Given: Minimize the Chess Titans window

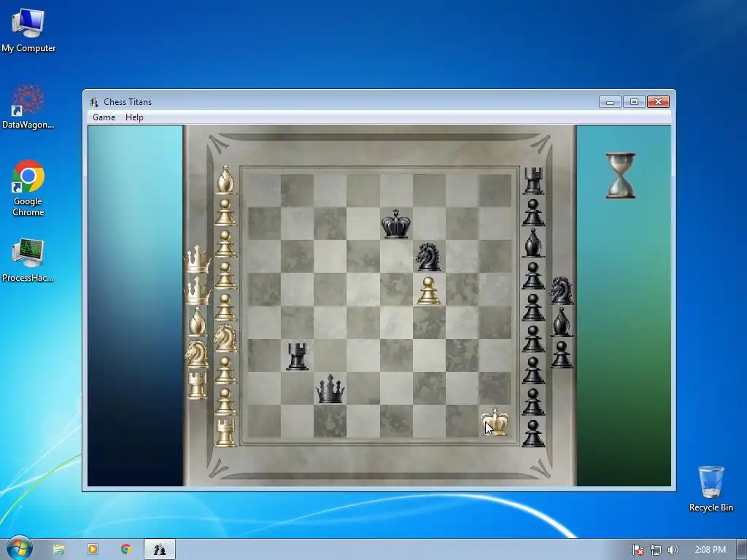Looking at the screenshot, I should click(x=610, y=102).
